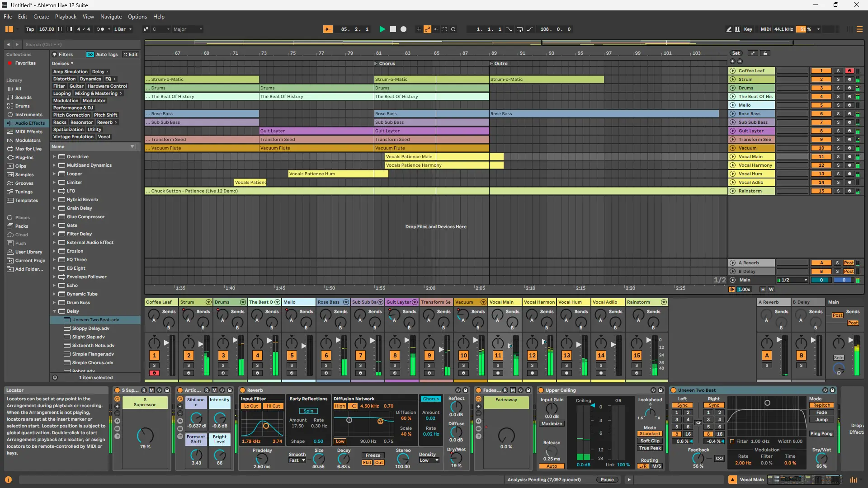
Task: Click the Arrangement Record button
Action: [x=403, y=29]
